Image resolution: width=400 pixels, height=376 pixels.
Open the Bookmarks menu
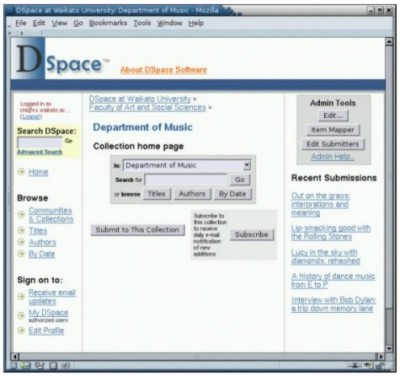108,23
